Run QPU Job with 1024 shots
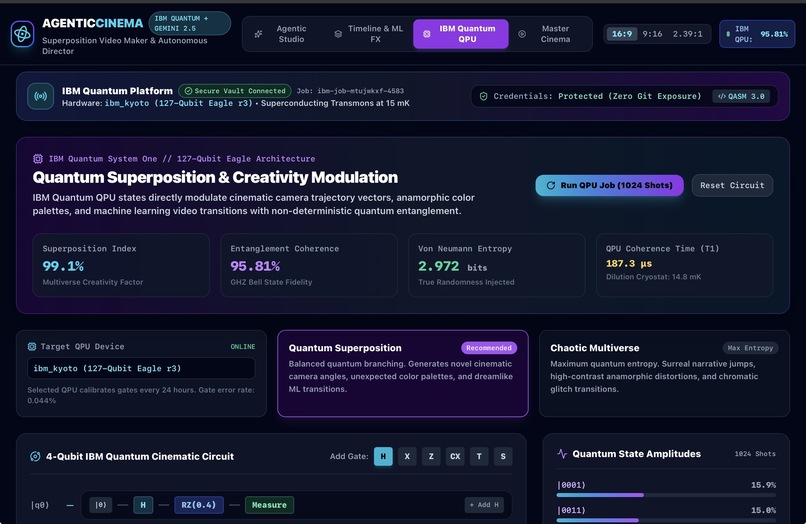This screenshot has height=524, width=806. 609,185
